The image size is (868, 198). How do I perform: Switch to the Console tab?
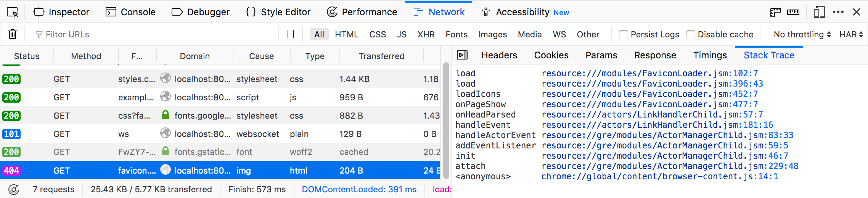[130, 12]
